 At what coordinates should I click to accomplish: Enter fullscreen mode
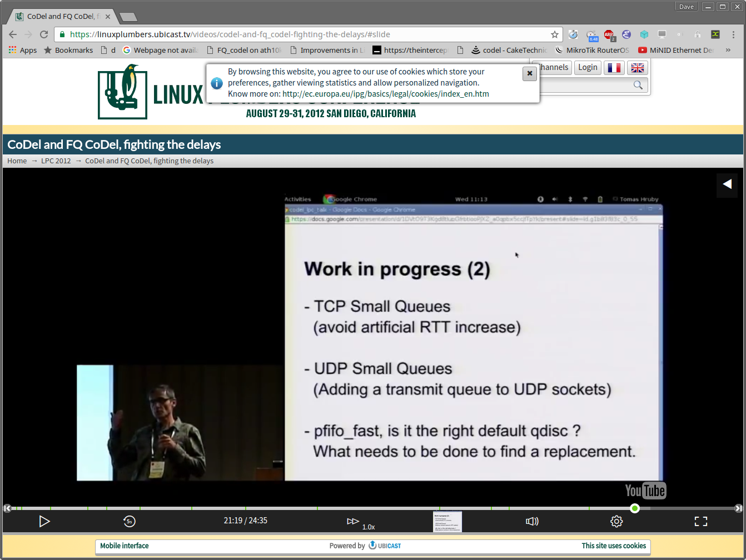click(700, 521)
